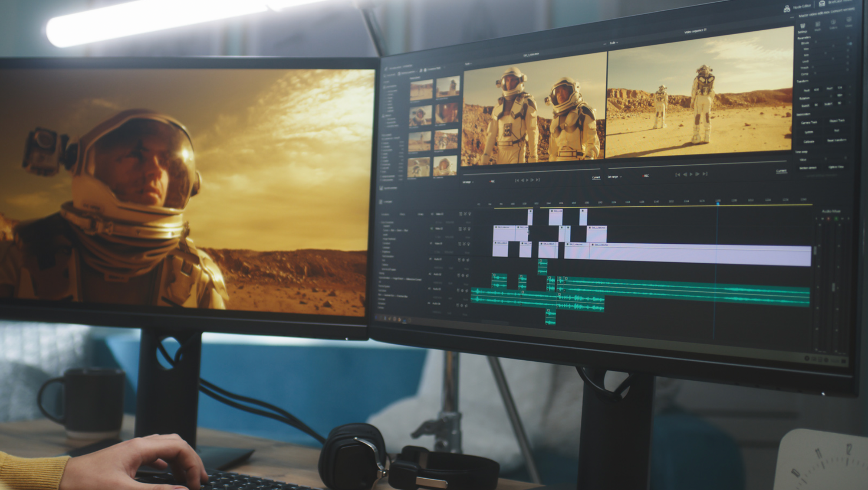Viewport: 868px width, 490px height.
Task: Open Set range dropdown under right preview
Action: [614, 177]
